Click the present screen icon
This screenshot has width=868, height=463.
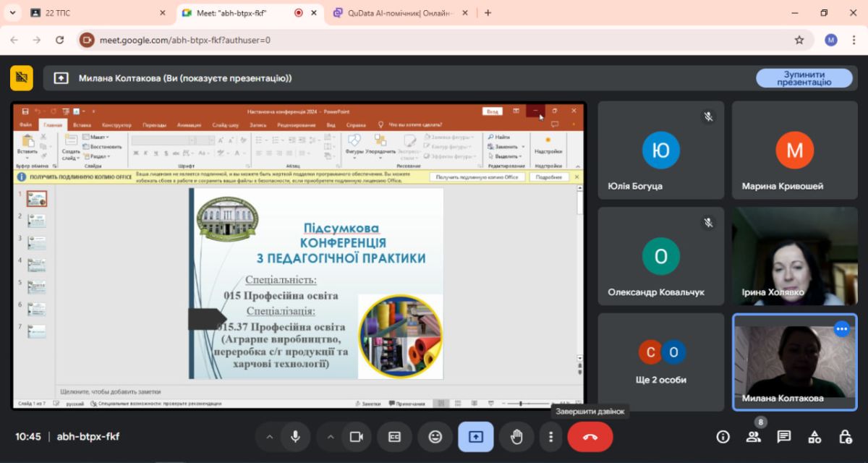coord(476,437)
